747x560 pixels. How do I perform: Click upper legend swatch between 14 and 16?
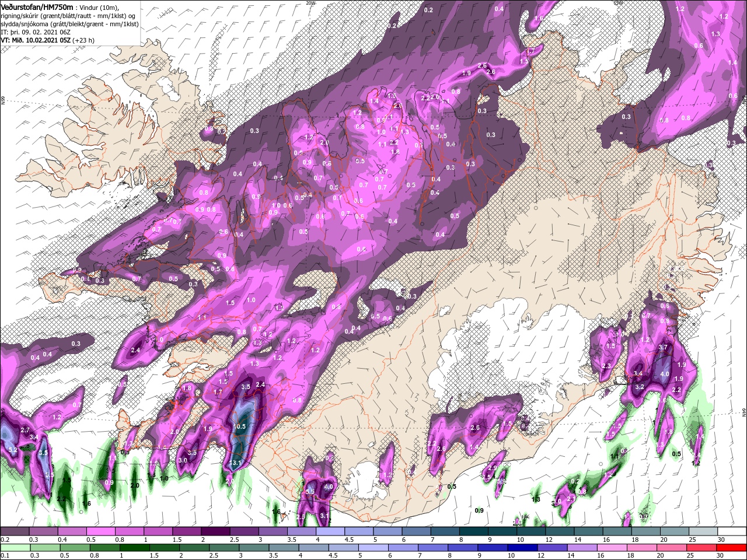point(588,532)
